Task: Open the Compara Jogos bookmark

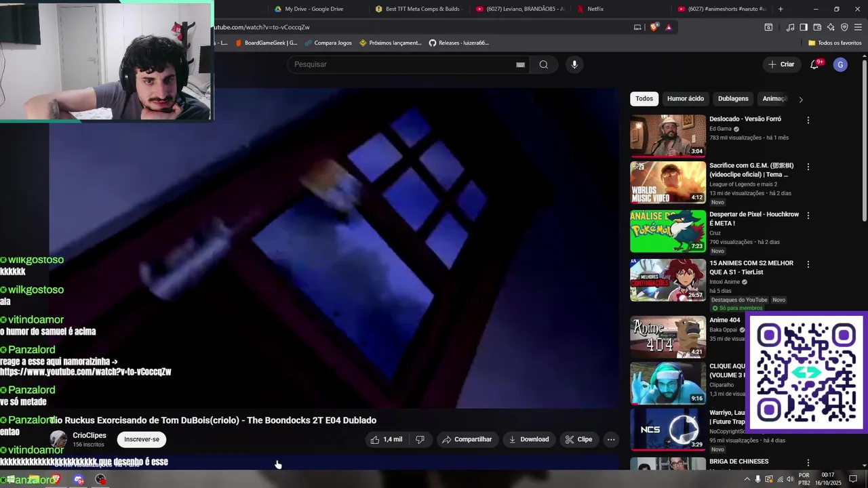Action: (x=328, y=43)
